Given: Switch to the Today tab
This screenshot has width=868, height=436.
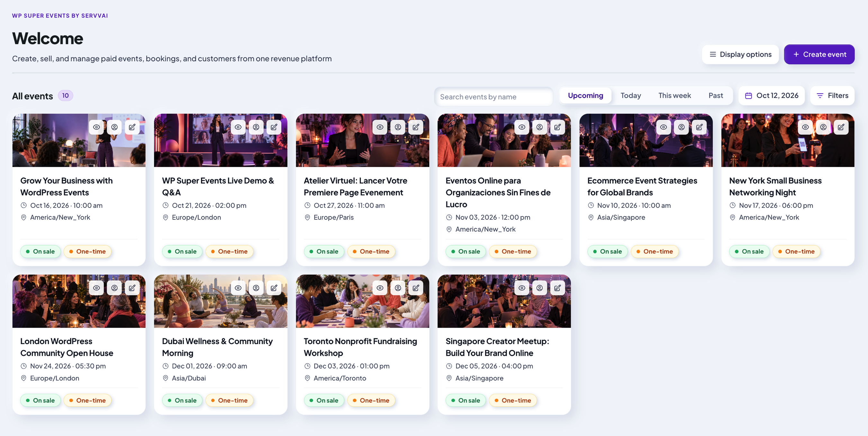Looking at the screenshot, I should 631,96.
